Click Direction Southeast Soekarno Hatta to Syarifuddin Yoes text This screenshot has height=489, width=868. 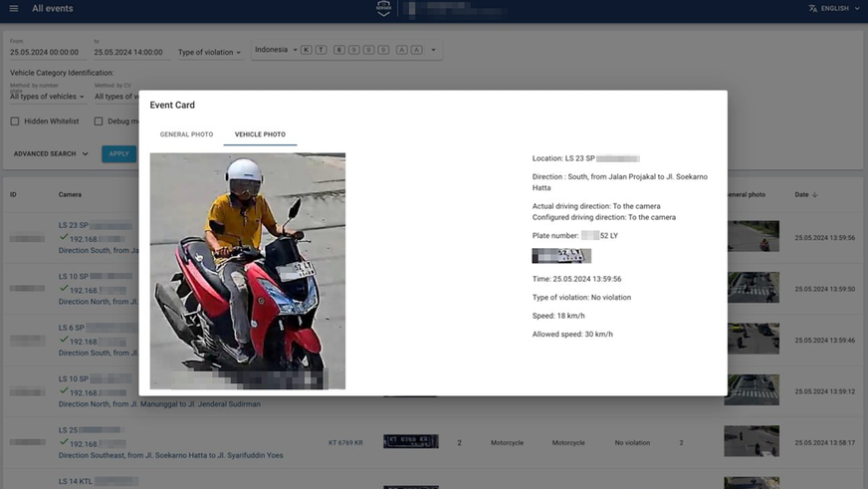click(170, 456)
